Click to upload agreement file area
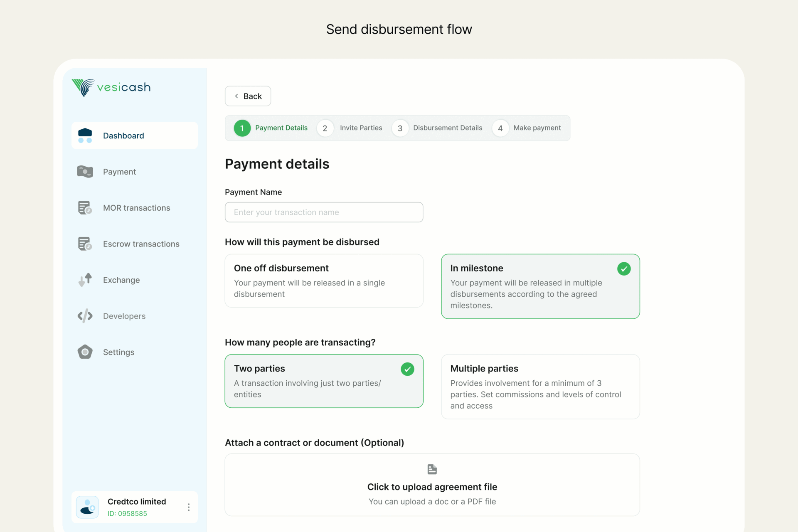Viewport: 798px width, 532px height. click(432, 486)
